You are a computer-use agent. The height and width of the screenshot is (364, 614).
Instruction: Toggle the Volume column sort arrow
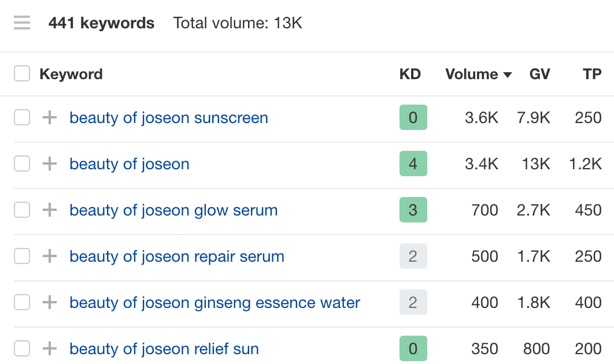pos(508,74)
